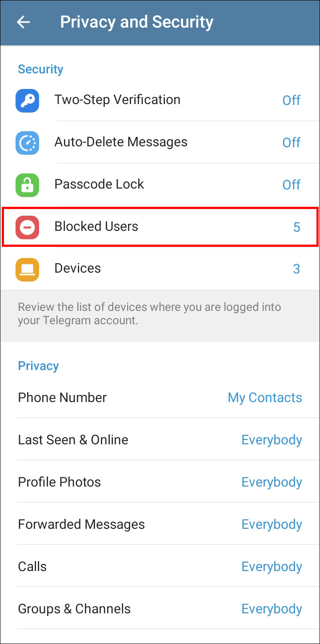320x644 pixels.
Task: Open Calls privacy setting
Action: (32, 567)
